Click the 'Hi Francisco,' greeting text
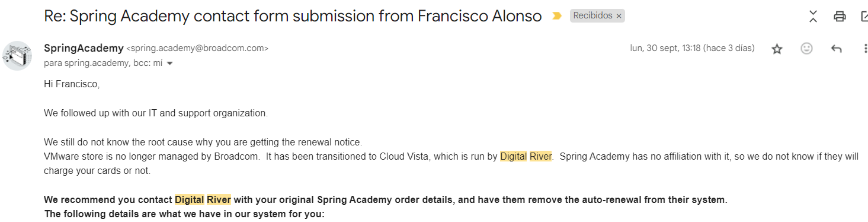The height and width of the screenshot is (222, 868). coord(72,84)
